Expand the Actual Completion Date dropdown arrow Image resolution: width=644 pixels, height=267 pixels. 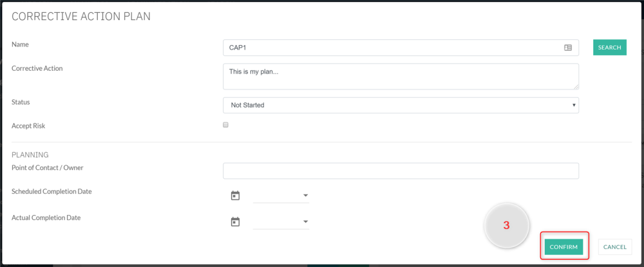coord(305,222)
